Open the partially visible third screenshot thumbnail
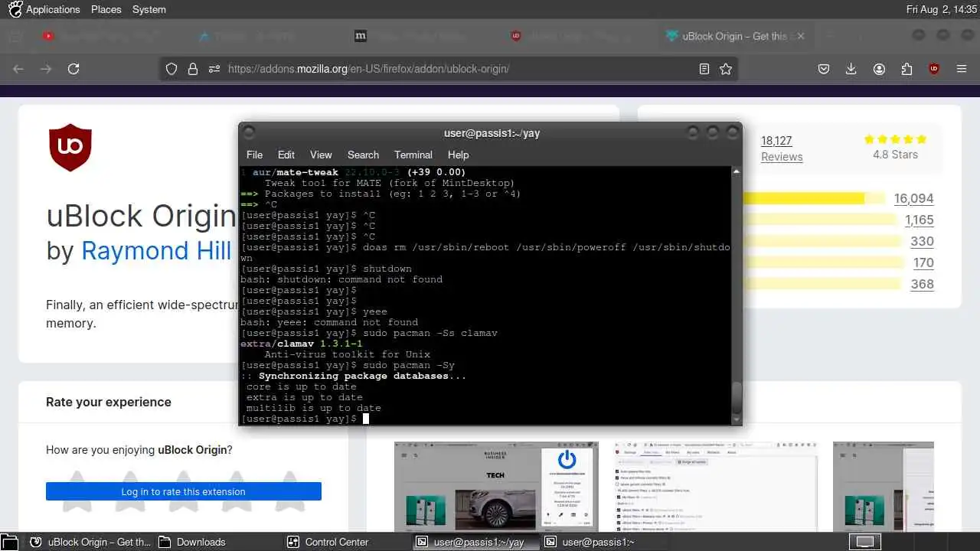 pyautogui.click(x=884, y=486)
